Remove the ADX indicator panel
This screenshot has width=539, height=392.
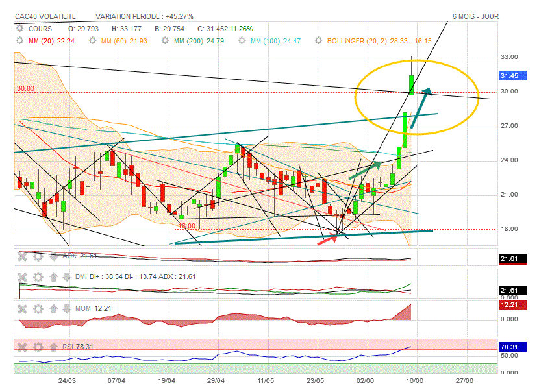[22, 256]
